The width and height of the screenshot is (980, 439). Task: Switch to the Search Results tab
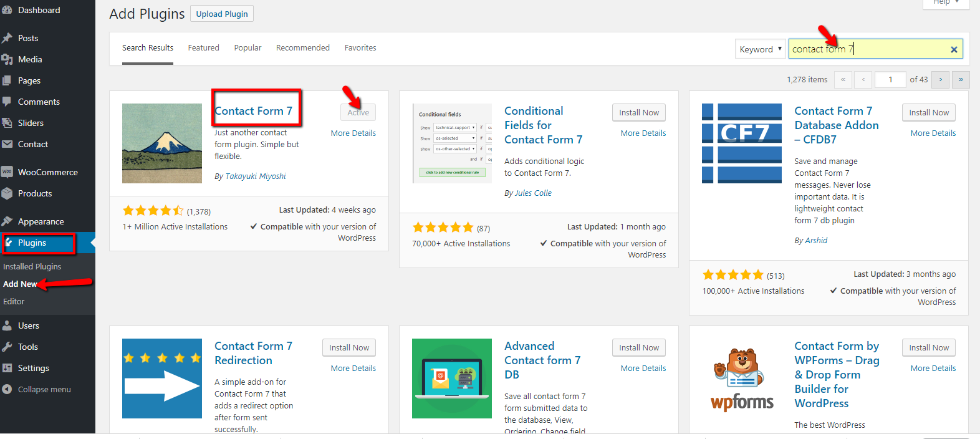(x=148, y=48)
